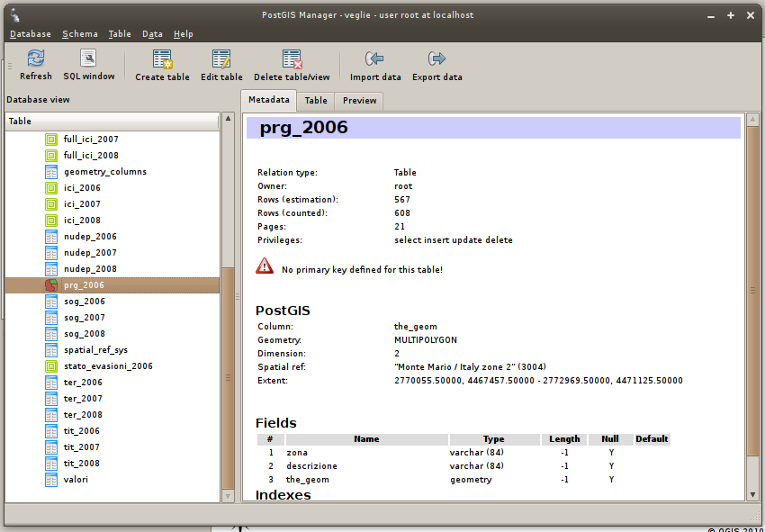Click the valori table icon
765x532 pixels.
pyautogui.click(x=51, y=480)
